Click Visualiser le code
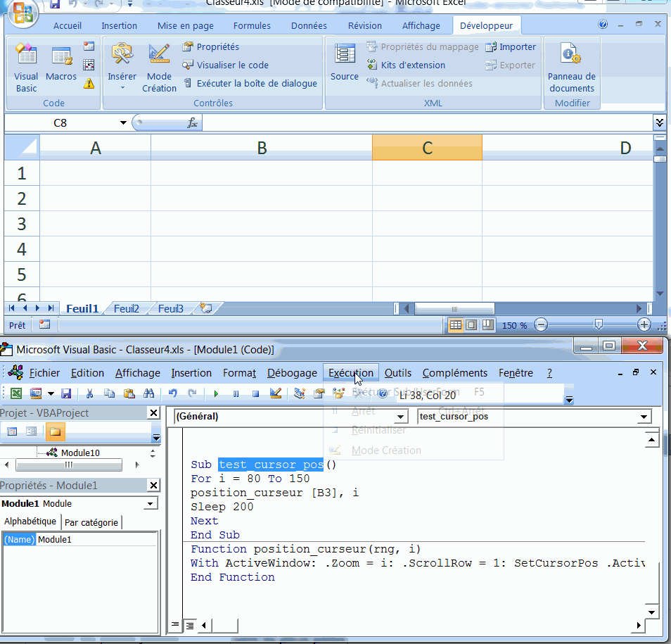Image resolution: width=671 pixels, height=644 pixels. coord(226,65)
